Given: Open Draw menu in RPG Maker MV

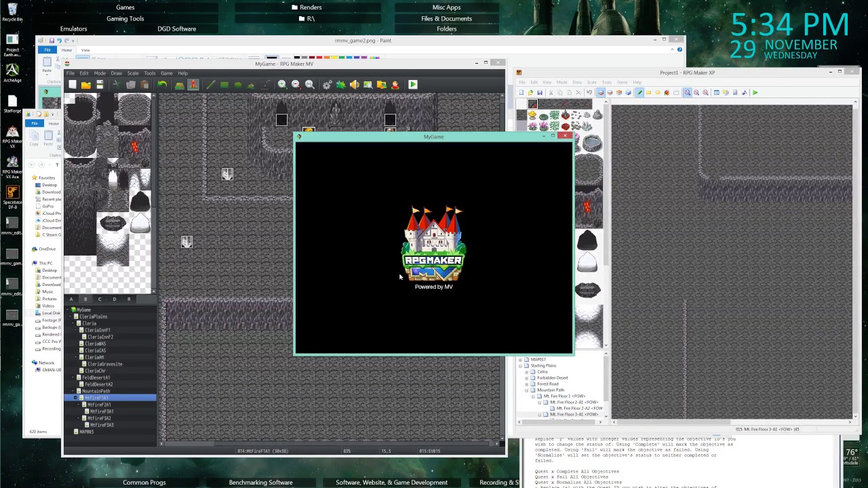Looking at the screenshot, I should (117, 73).
